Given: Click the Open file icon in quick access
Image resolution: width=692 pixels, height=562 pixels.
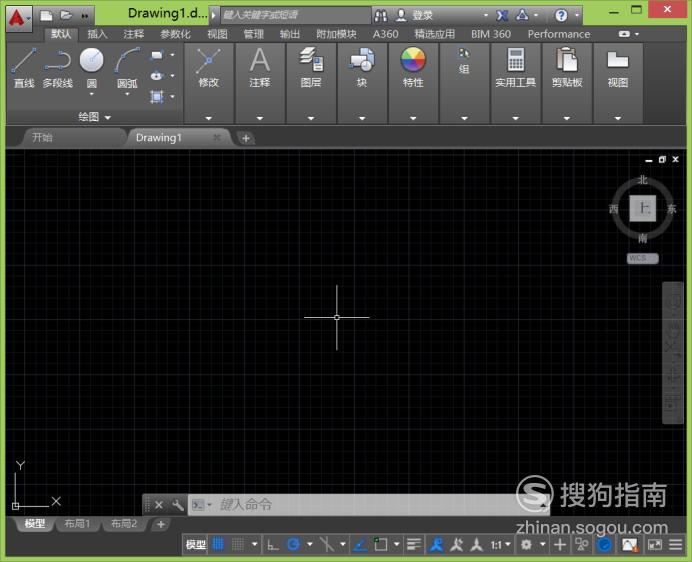Looking at the screenshot, I should [x=66, y=15].
